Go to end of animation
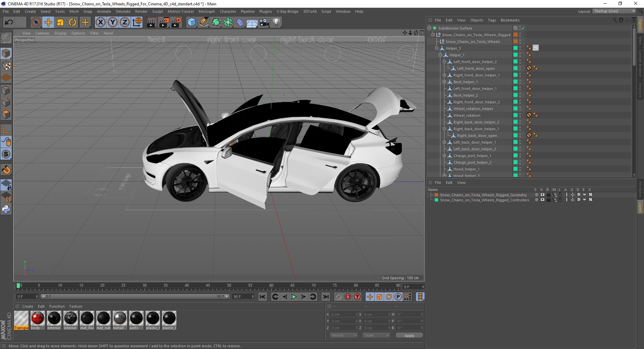The height and width of the screenshot is (349, 644). click(x=325, y=297)
